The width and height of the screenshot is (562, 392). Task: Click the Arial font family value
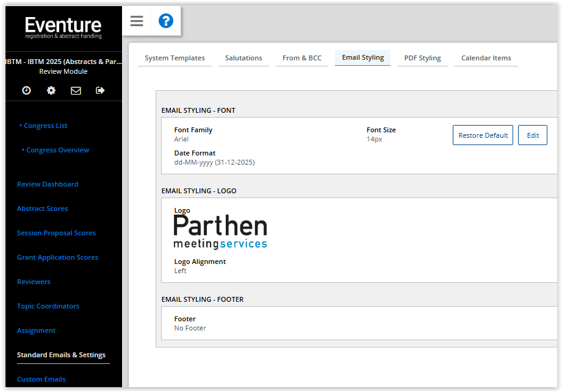(181, 139)
